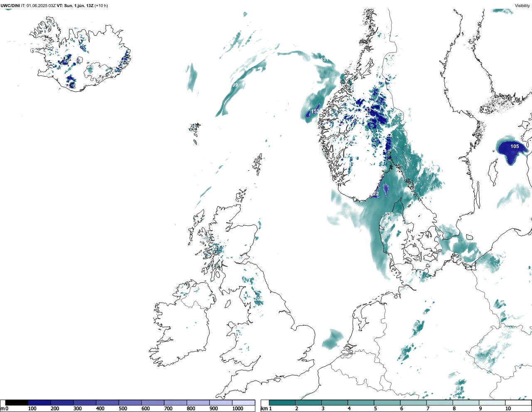Click the "33" value over central Norway
This screenshot has height=412, width=532.
[x=368, y=110]
